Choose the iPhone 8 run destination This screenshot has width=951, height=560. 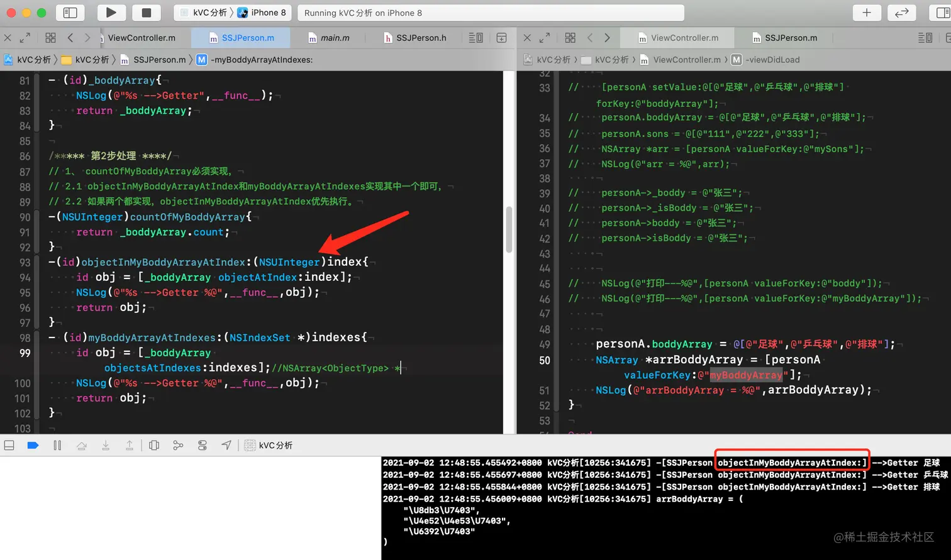(262, 13)
